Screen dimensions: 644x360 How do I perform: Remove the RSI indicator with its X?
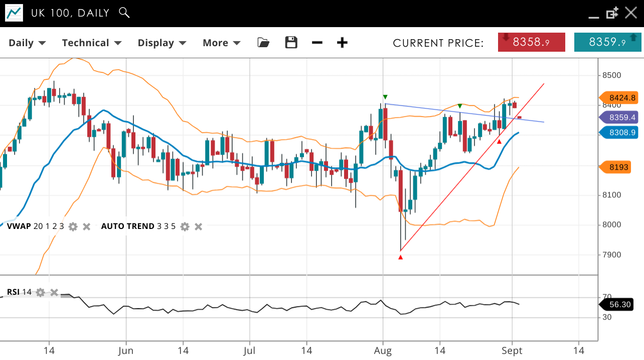tap(54, 292)
